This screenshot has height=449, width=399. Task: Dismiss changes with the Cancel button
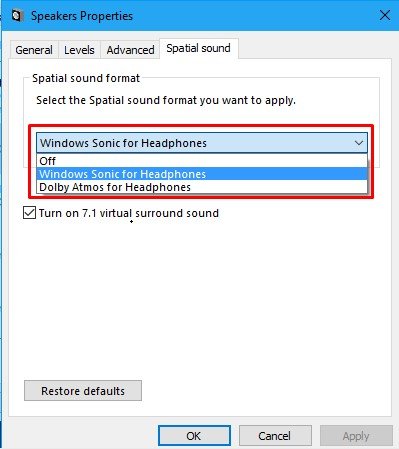pos(275,436)
